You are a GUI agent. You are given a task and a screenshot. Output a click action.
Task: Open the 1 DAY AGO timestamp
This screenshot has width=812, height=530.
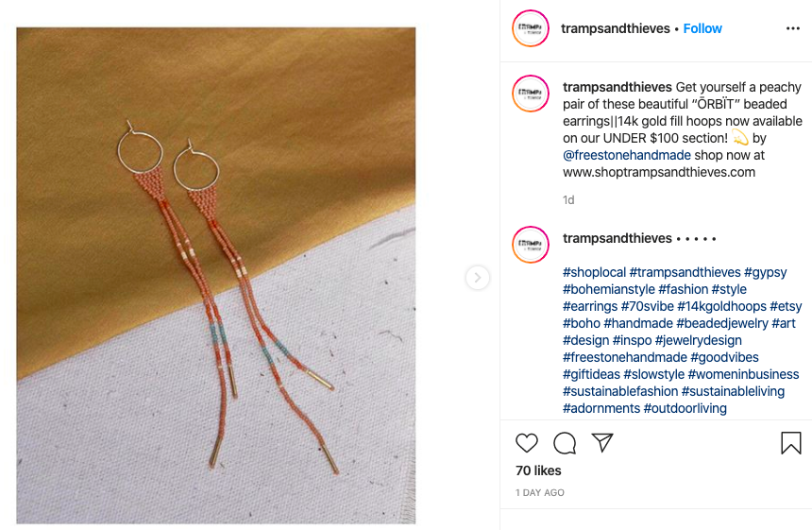click(540, 493)
